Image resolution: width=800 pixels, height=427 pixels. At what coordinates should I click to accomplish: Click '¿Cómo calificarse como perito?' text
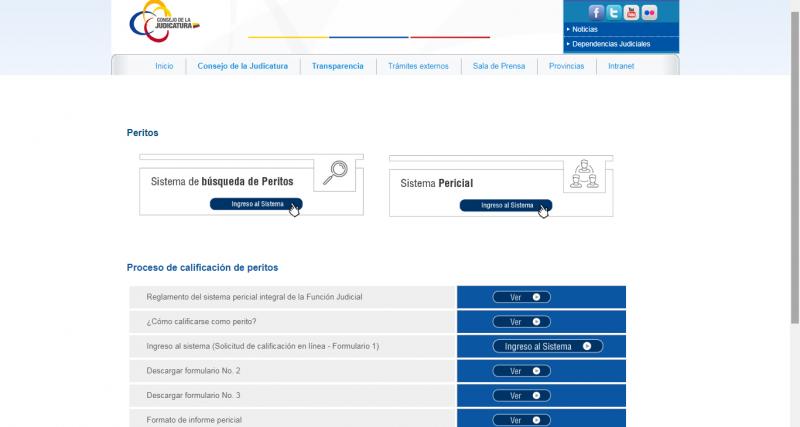(201, 321)
